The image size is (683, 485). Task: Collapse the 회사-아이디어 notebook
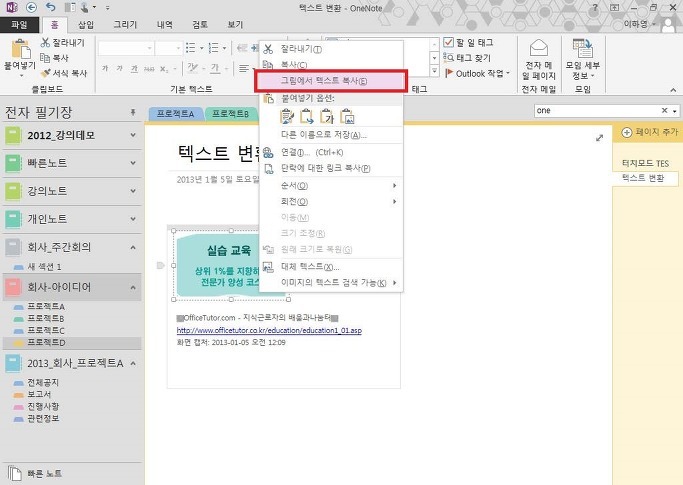coord(134,287)
